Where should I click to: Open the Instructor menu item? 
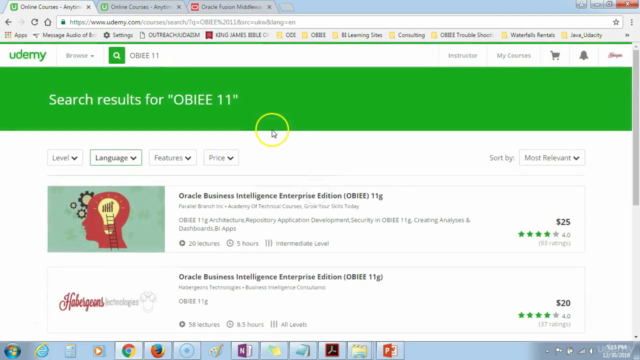tap(462, 56)
